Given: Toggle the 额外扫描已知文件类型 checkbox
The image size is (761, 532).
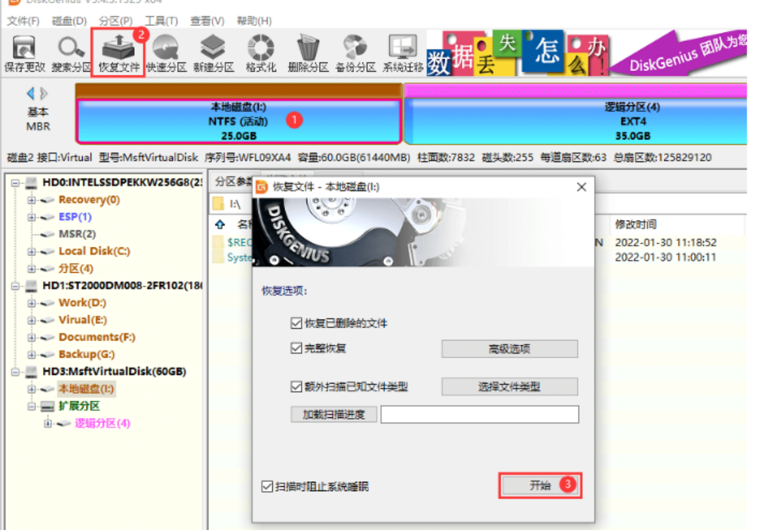Looking at the screenshot, I should 296,386.
